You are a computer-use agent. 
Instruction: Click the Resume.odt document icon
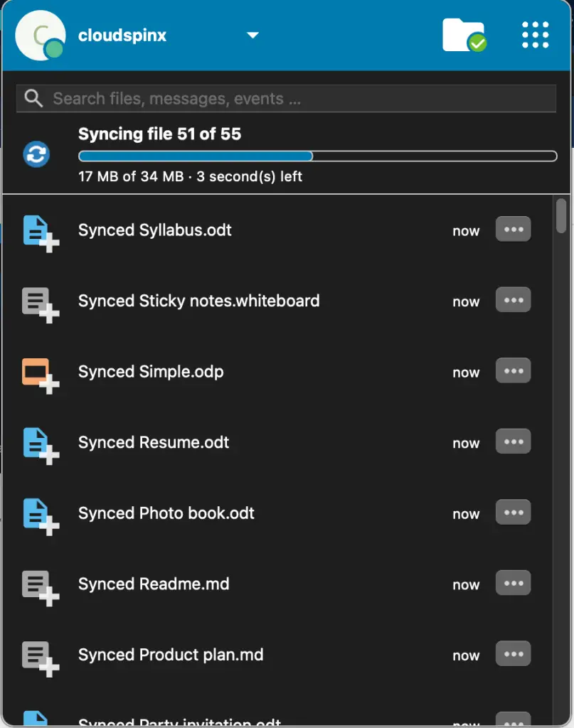tap(38, 442)
